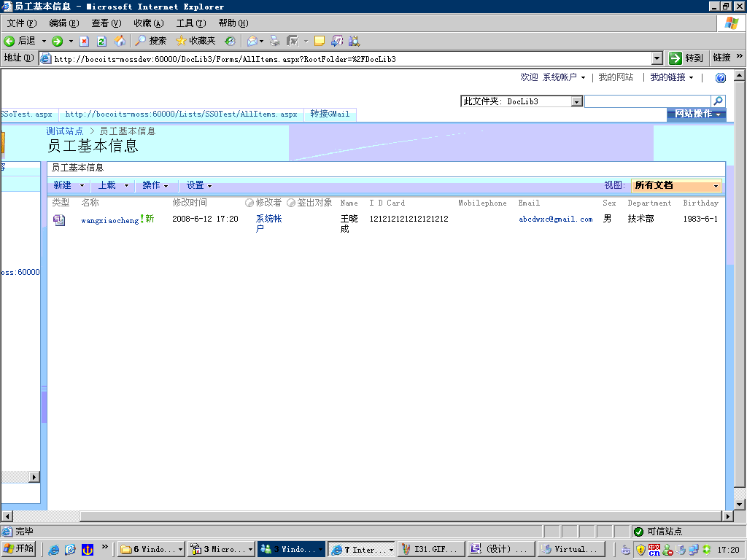Run search with the magnifier button

pyautogui.click(x=718, y=101)
